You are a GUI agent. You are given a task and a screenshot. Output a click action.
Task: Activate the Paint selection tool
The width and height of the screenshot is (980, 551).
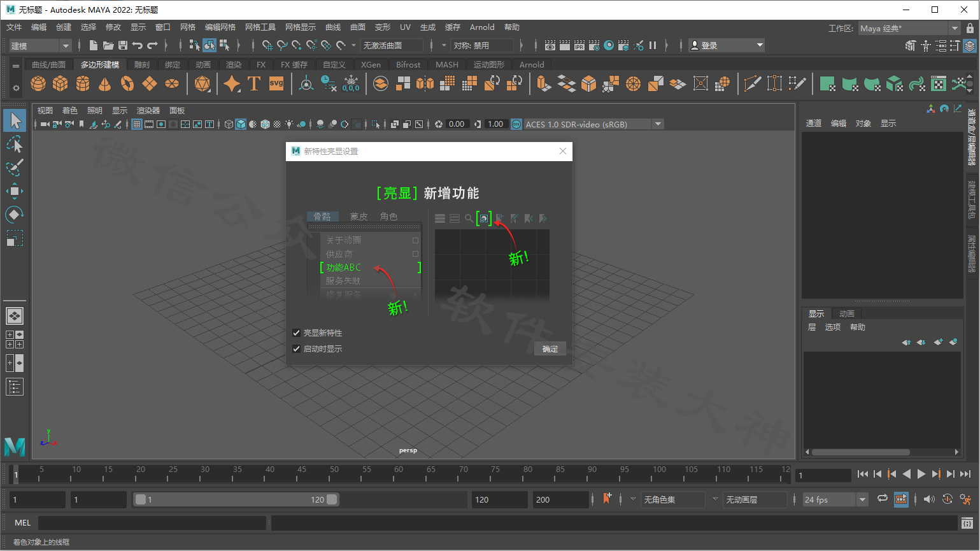coord(15,168)
